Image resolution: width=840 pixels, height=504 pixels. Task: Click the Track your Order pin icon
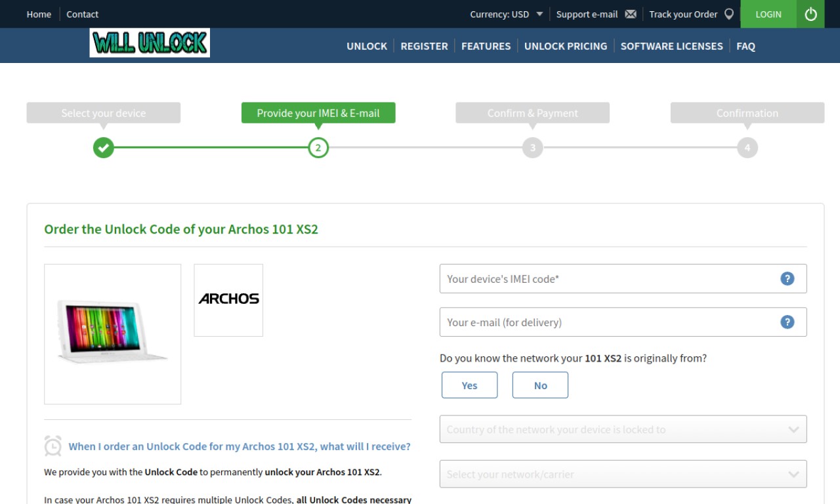729,14
